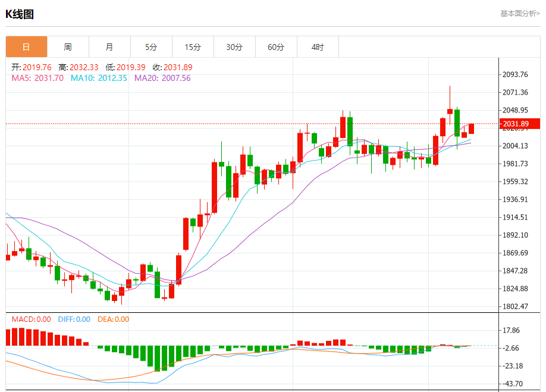546x392 pixels.
Task: Click the 1802.47 price axis label
Action: tap(515, 306)
